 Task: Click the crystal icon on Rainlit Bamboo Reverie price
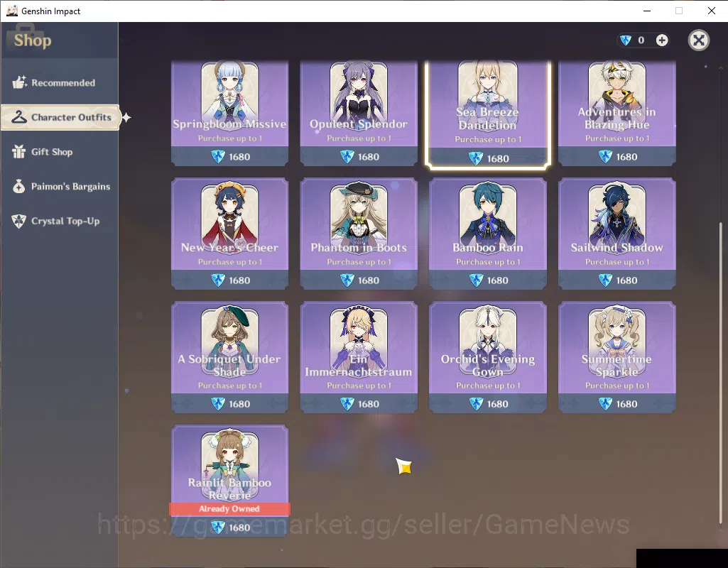pyautogui.click(x=218, y=527)
